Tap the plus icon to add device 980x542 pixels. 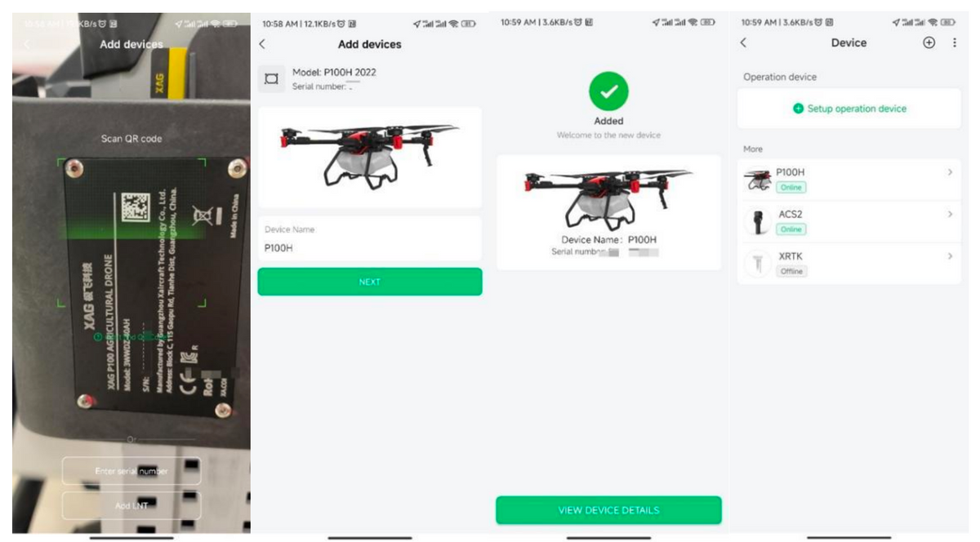929,43
